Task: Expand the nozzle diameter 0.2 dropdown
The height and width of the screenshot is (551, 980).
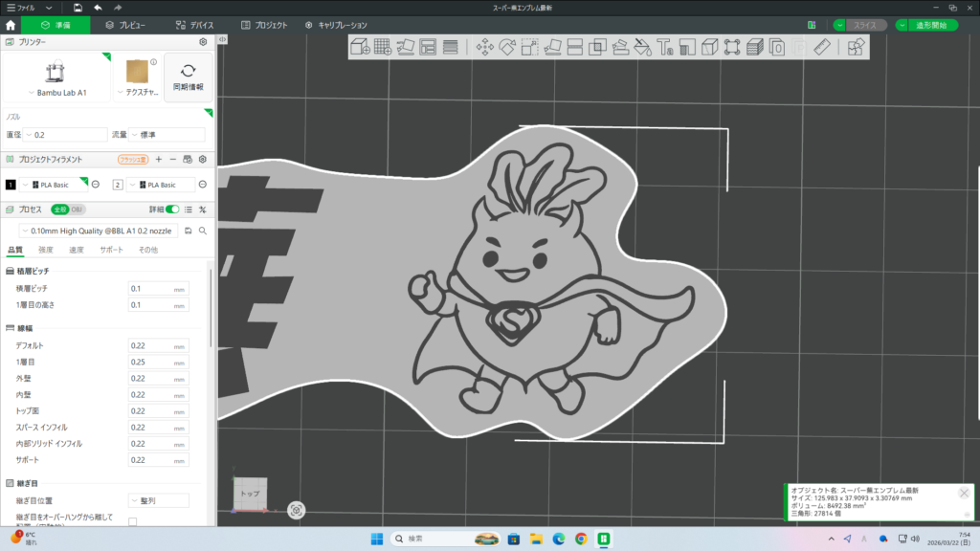Action: [x=65, y=135]
